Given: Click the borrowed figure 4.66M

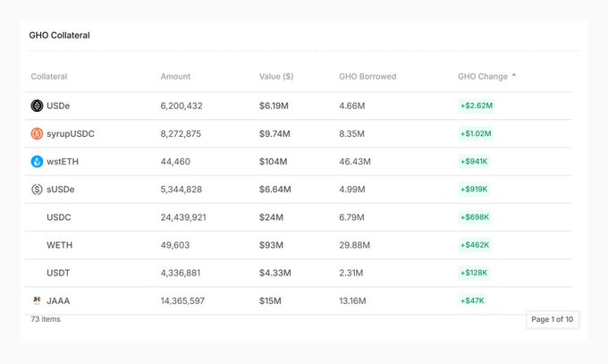Looking at the screenshot, I should tap(352, 106).
